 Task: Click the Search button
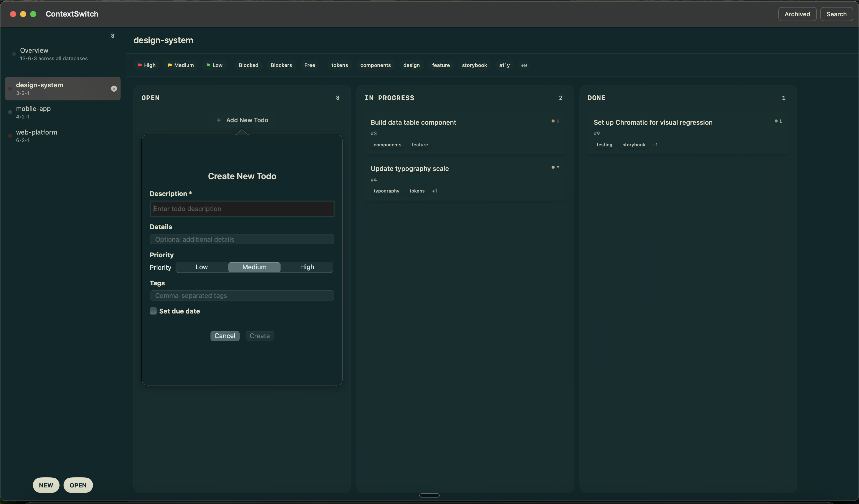click(837, 14)
